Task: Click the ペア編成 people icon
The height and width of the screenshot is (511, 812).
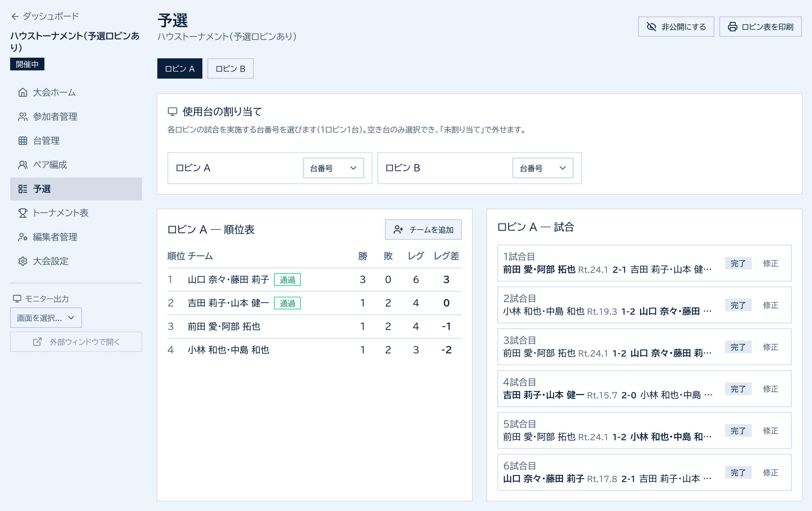Action: point(23,165)
